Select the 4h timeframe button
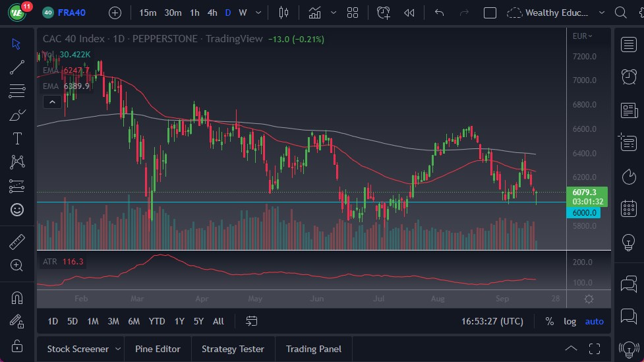 point(212,13)
